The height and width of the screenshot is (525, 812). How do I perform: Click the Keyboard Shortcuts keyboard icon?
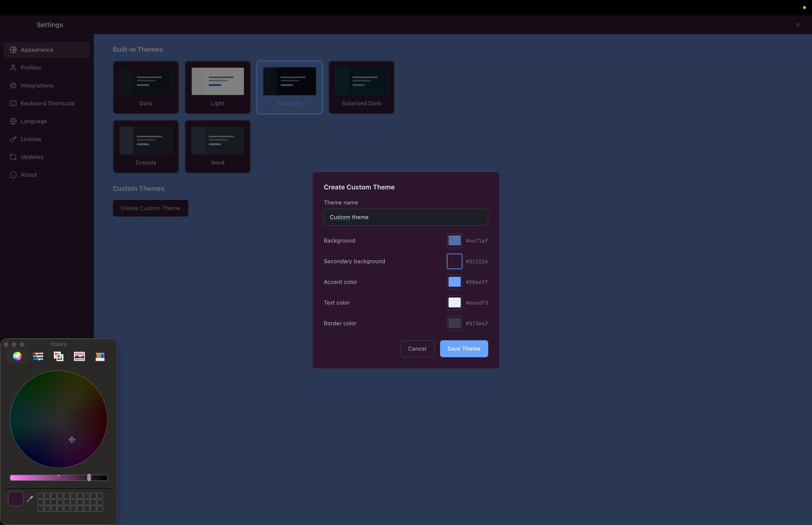click(13, 103)
